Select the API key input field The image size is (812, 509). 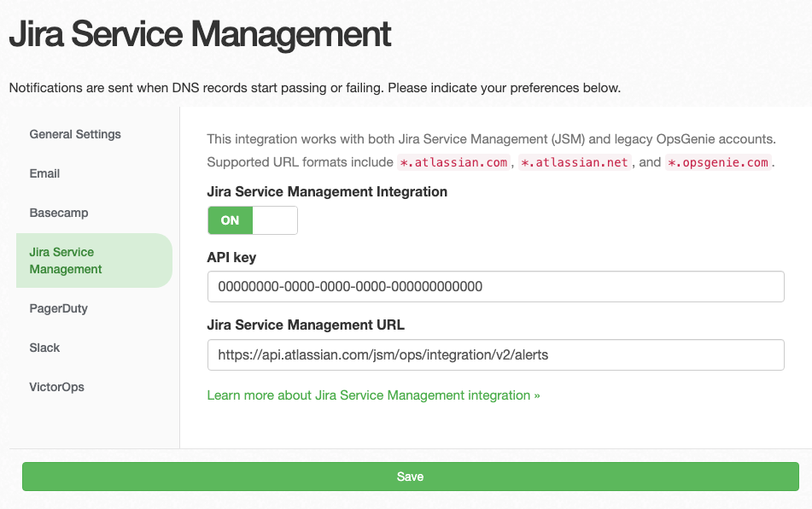coord(495,286)
